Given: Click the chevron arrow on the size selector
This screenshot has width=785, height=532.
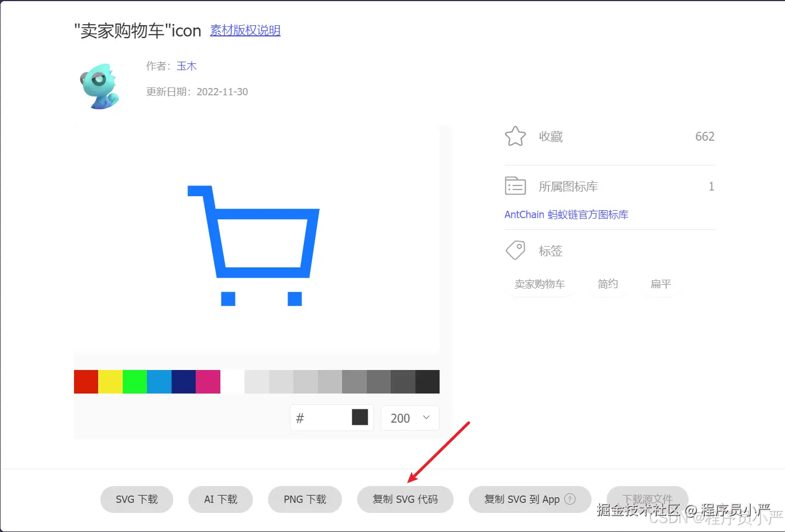Looking at the screenshot, I should [x=425, y=418].
